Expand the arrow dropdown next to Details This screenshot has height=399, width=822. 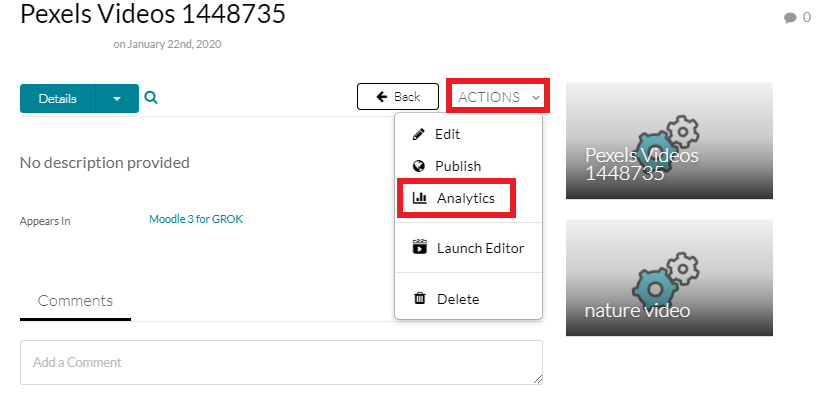click(117, 99)
